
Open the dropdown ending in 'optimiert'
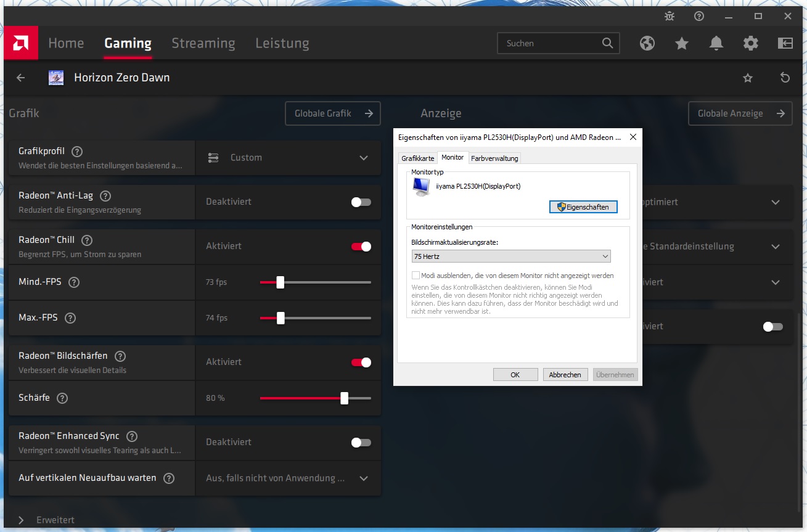pyautogui.click(x=776, y=202)
